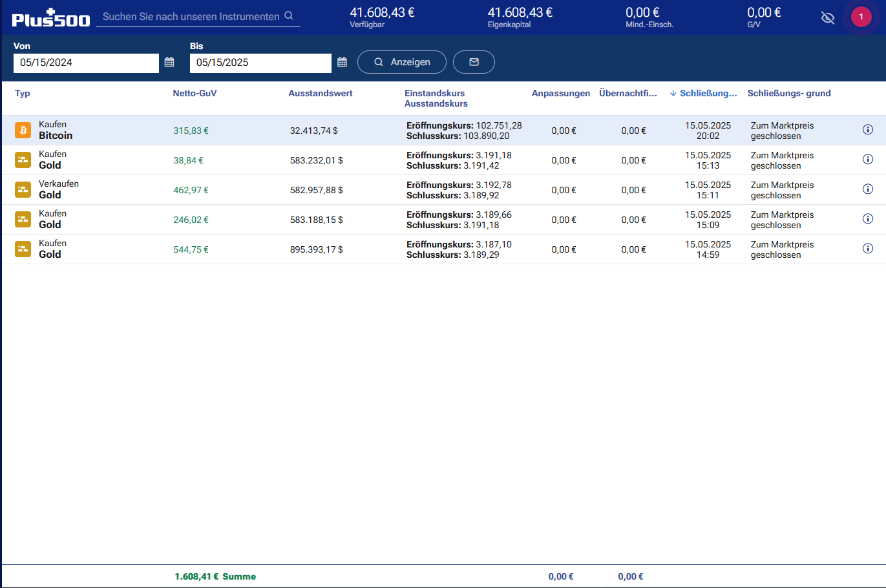Click the Gold icon in 544,75 € row
This screenshot has height=588, width=886.
[x=23, y=249]
